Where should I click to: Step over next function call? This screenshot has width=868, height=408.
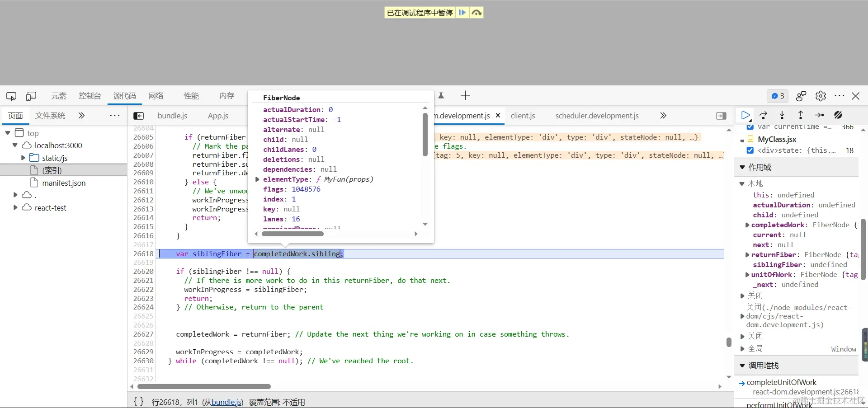pyautogui.click(x=764, y=115)
